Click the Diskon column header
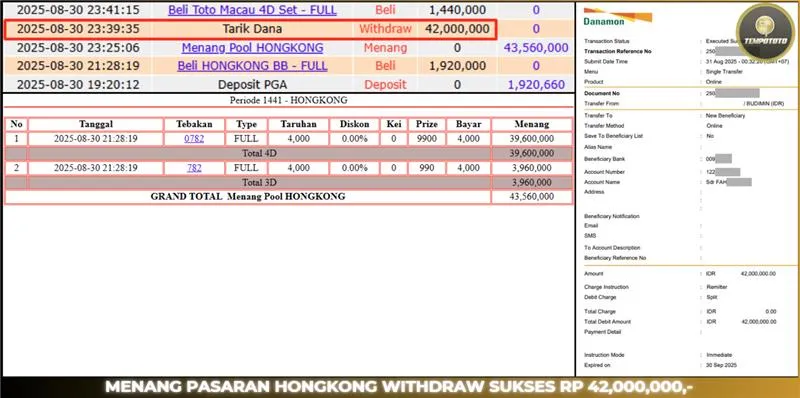The image size is (800, 398). click(x=354, y=124)
